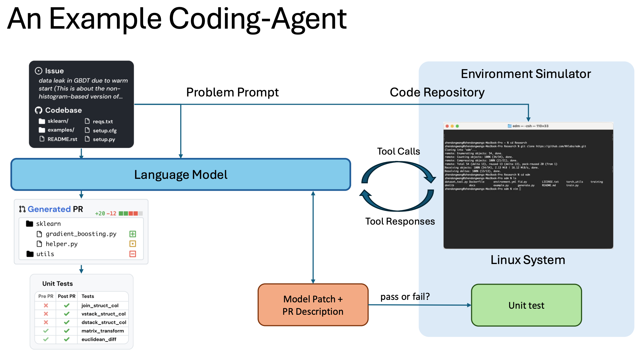Click the matrix_transform test name

[x=103, y=331]
